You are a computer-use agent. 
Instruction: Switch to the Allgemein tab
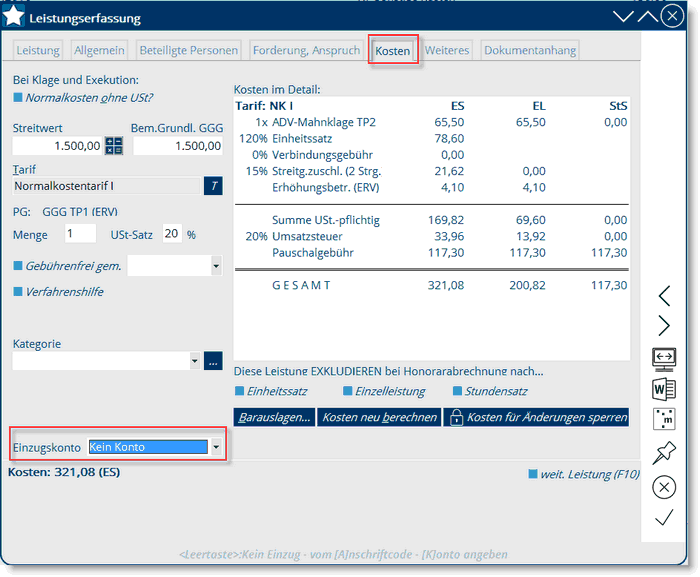tap(99, 50)
